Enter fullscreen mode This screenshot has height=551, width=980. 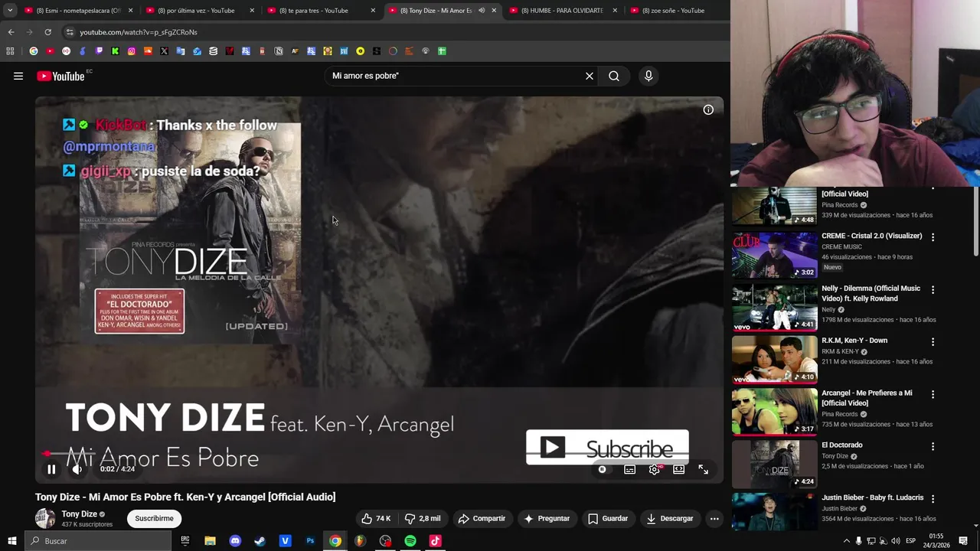[x=703, y=469]
